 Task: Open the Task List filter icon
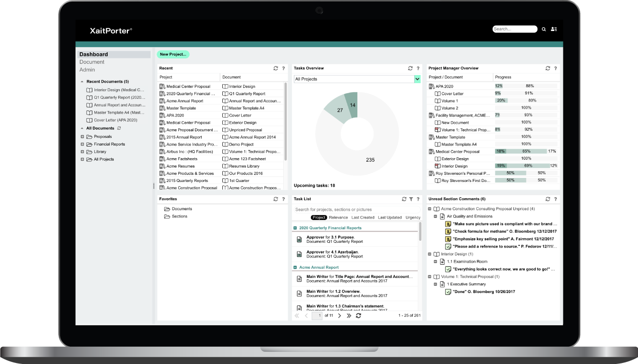click(x=411, y=199)
